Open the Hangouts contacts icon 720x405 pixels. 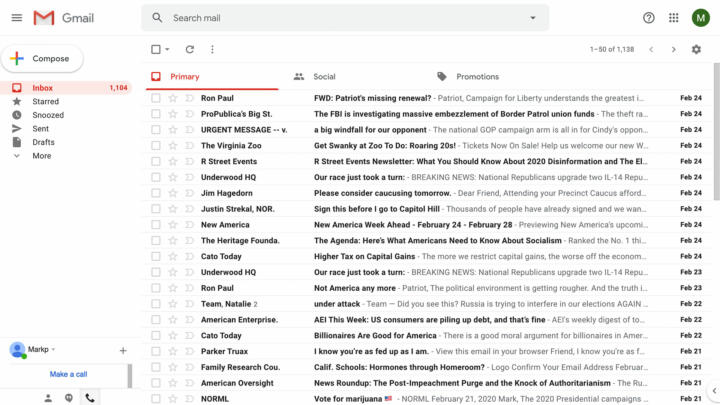pyautogui.click(x=48, y=398)
